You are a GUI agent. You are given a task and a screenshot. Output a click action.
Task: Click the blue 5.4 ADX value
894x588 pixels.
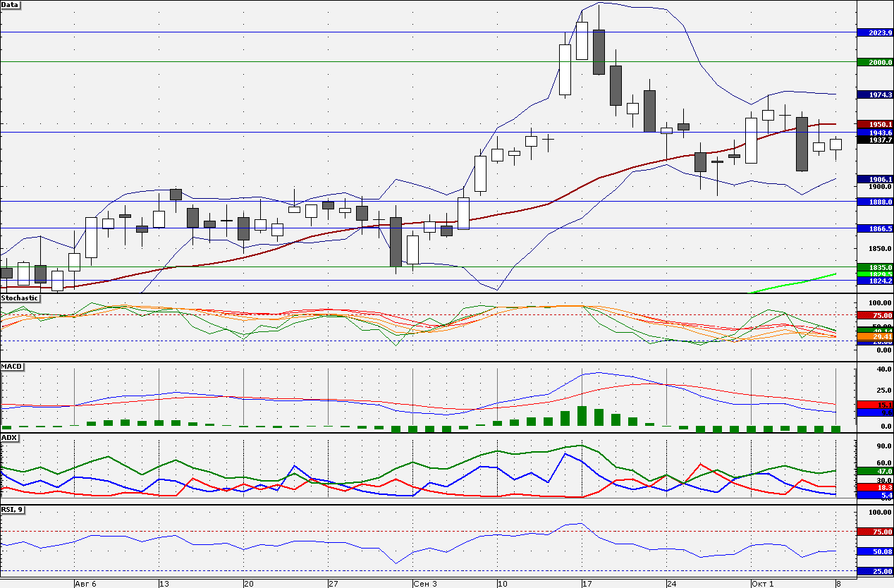[875, 496]
